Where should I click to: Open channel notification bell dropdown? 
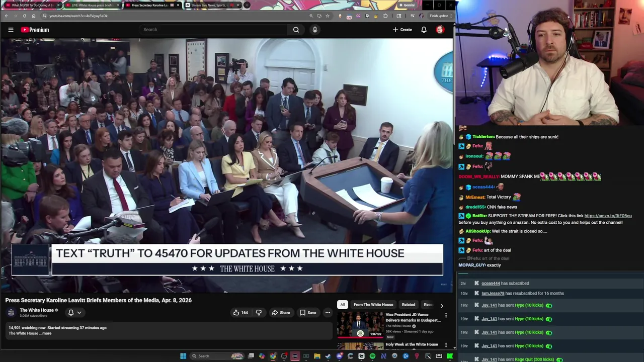[x=74, y=313]
